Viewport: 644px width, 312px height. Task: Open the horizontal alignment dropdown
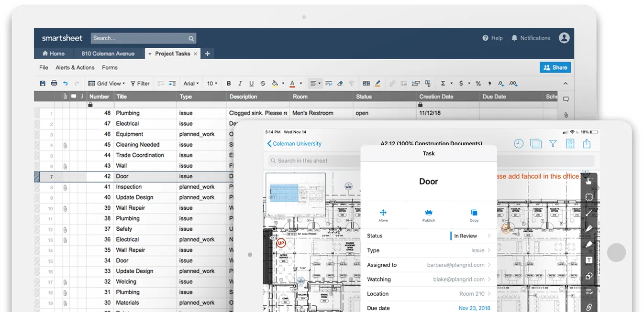coord(315,83)
